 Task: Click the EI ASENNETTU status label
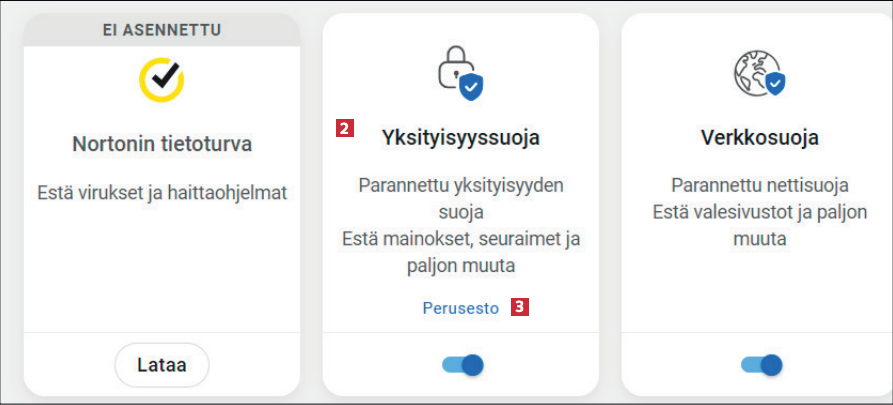pos(161,29)
